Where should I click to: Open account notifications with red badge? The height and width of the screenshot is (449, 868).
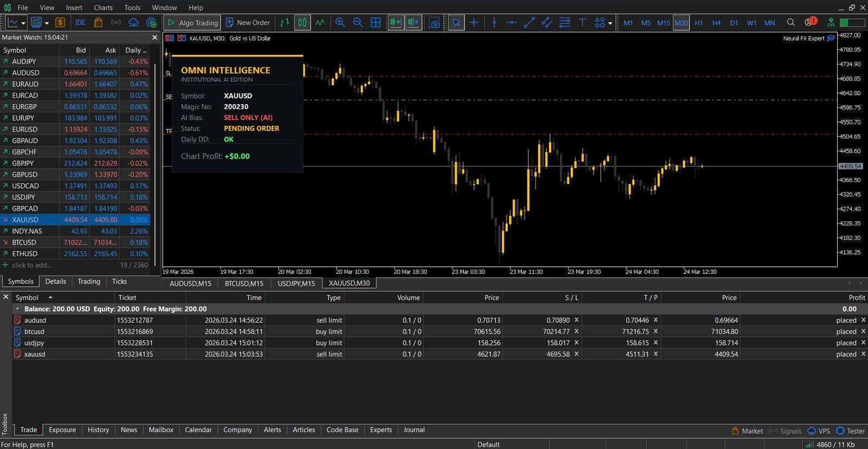tap(810, 22)
